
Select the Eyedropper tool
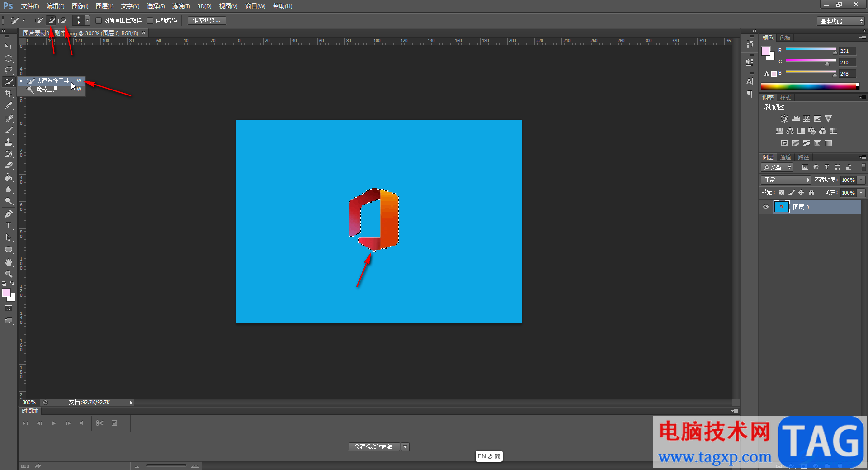[9, 106]
